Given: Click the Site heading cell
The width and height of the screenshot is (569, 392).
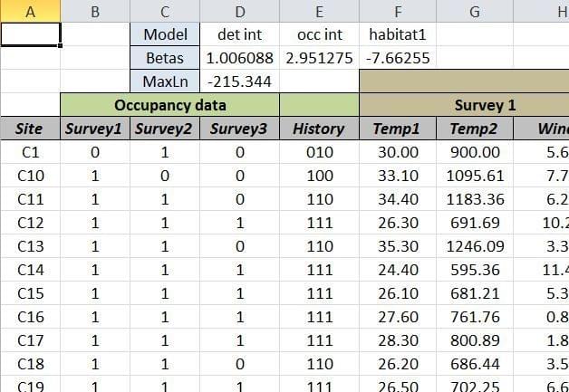Looking at the screenshot, I should tap(31, 129).
